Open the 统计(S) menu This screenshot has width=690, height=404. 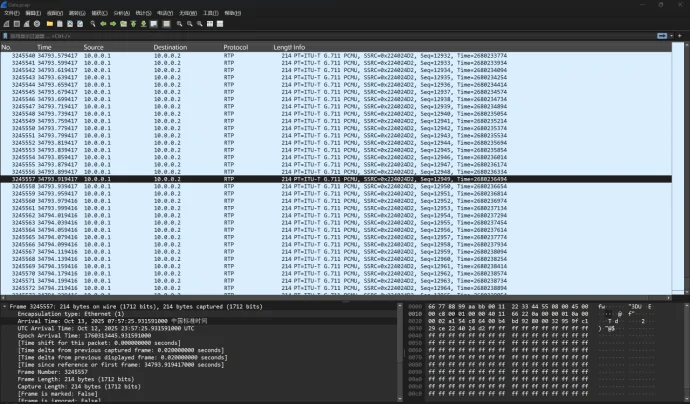coord(143,13)
